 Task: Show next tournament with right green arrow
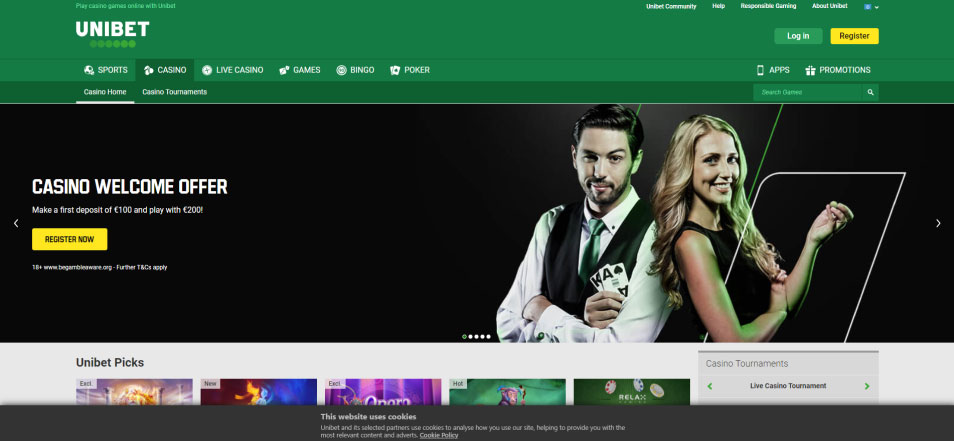867,386
